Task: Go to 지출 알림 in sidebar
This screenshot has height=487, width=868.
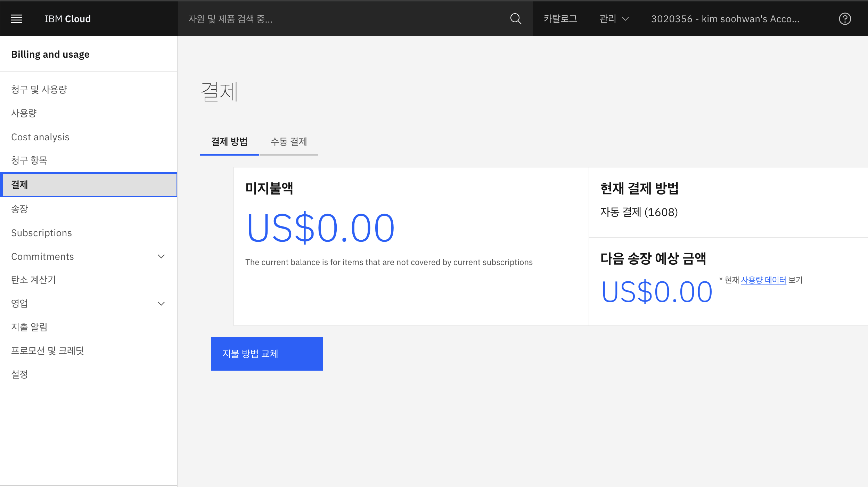Action: (29, 327)
